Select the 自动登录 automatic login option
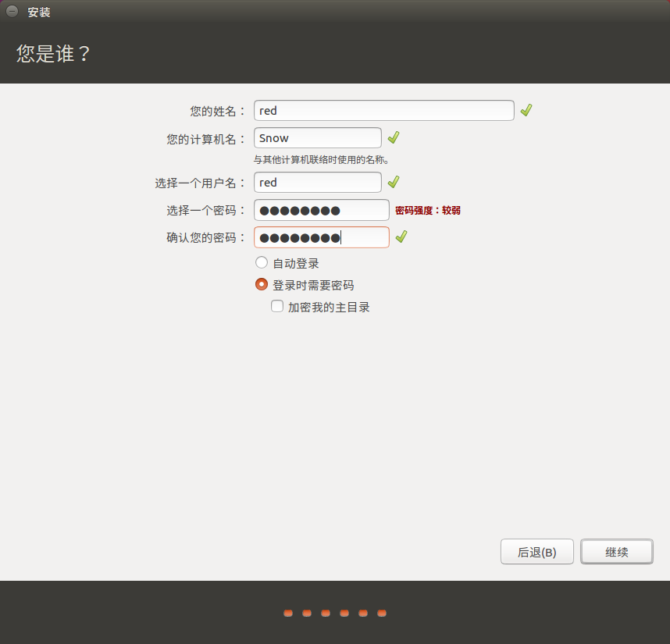This screenshot has width=670, height=644. (x=262, y=262)
